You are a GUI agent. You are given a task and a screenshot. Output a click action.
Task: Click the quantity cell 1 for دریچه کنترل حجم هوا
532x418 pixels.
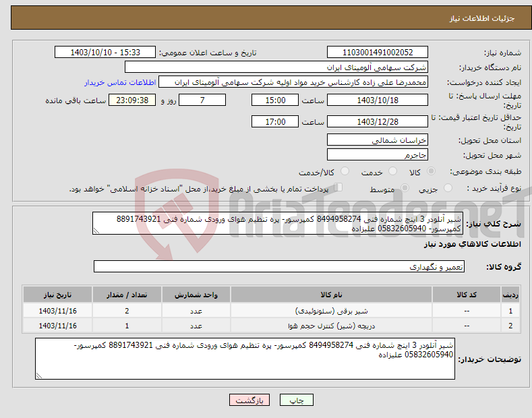click(127, 326)
